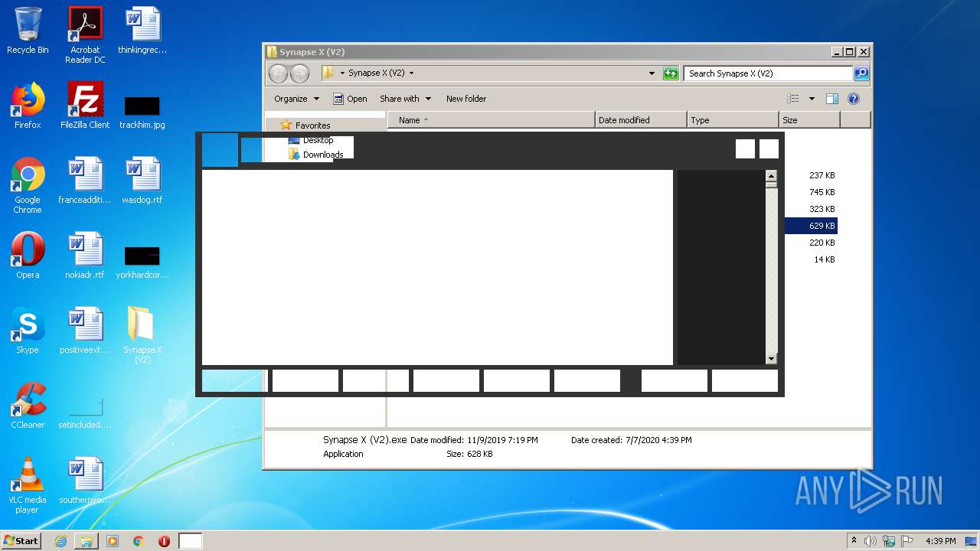Sort files by the Name column

pos(491,120)
